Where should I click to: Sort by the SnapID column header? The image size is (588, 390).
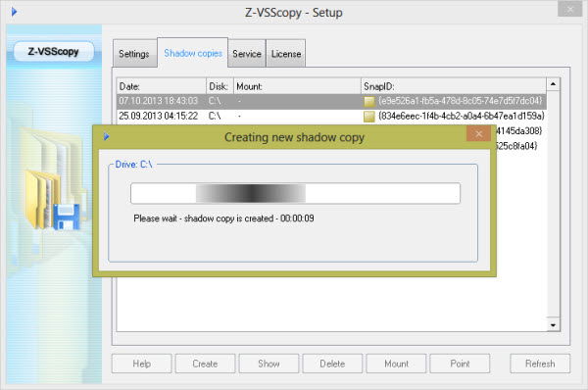click(454, 86)
